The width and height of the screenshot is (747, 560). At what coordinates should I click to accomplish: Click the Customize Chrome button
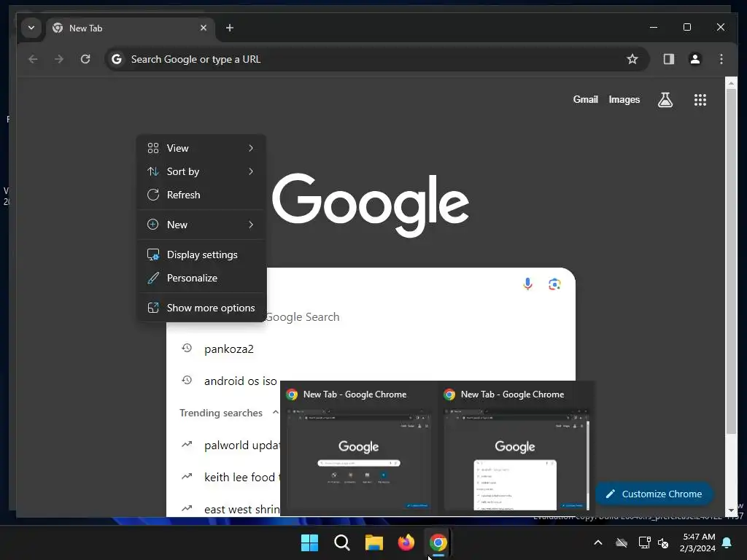pos(654,494)
